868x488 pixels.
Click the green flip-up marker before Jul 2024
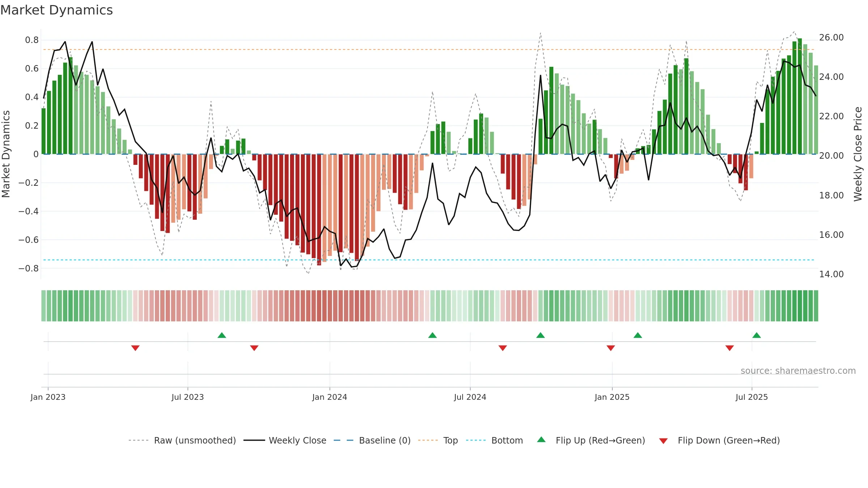432,335
